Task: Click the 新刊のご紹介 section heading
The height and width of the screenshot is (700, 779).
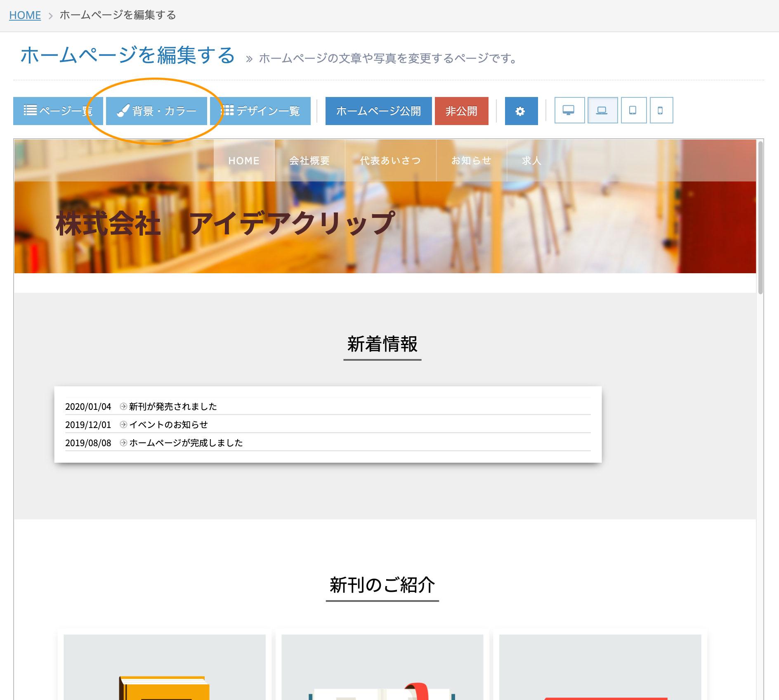Action: (382, 585)
